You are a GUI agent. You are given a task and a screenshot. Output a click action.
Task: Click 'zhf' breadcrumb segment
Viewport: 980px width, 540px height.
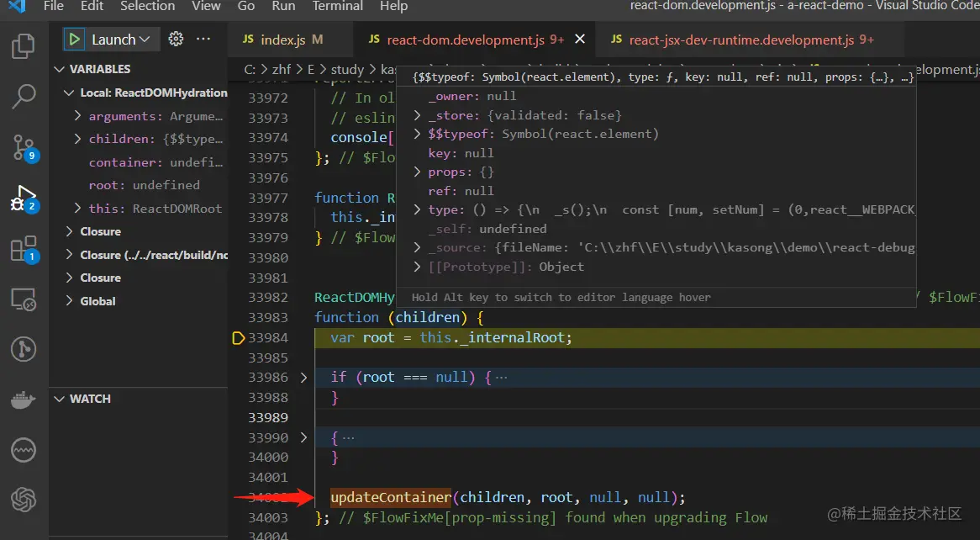(282, 70)
